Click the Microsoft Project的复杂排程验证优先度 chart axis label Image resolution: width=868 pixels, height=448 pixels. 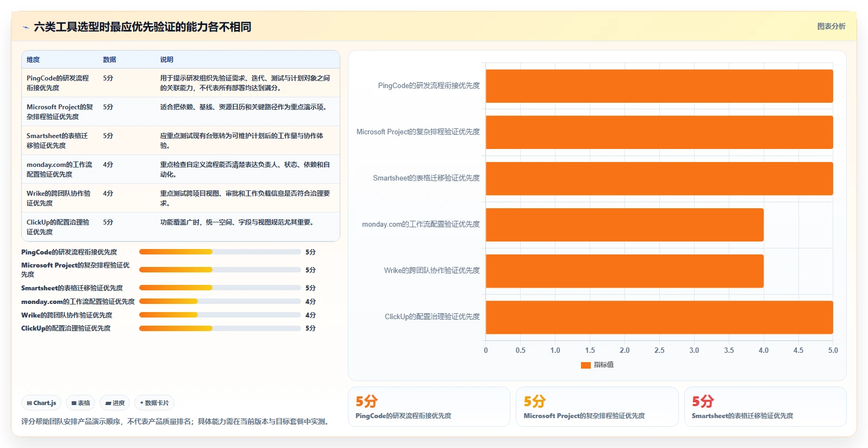point(418,132)
